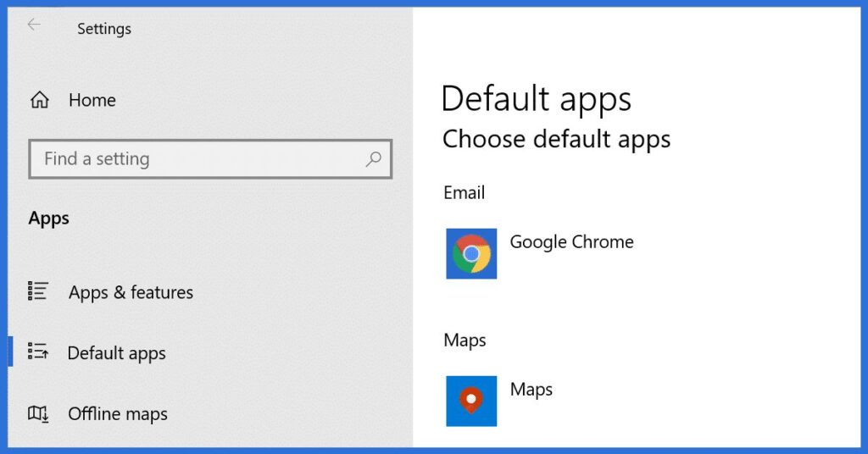Open Offline maps section
The height and width of the screenshot is (454, 868).
coord(118,414)
